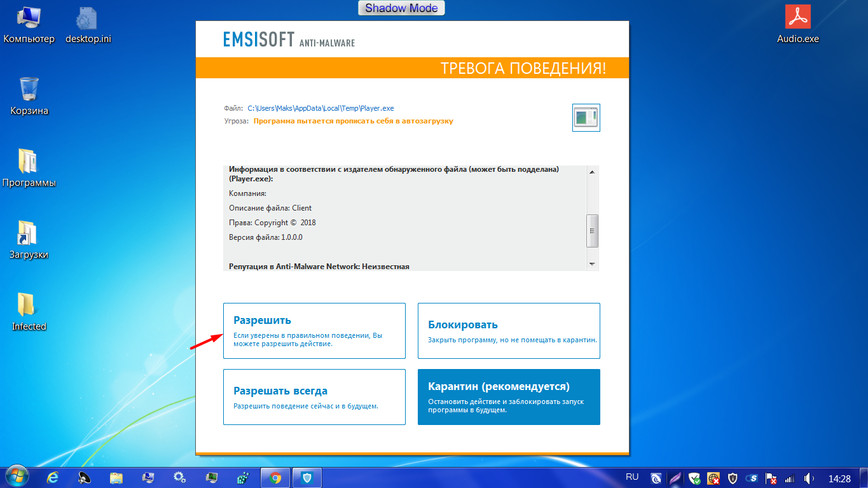Open the network signal tray icon
Screen dimensions: 868x488
pyautogui.click(x=790, y=478)
